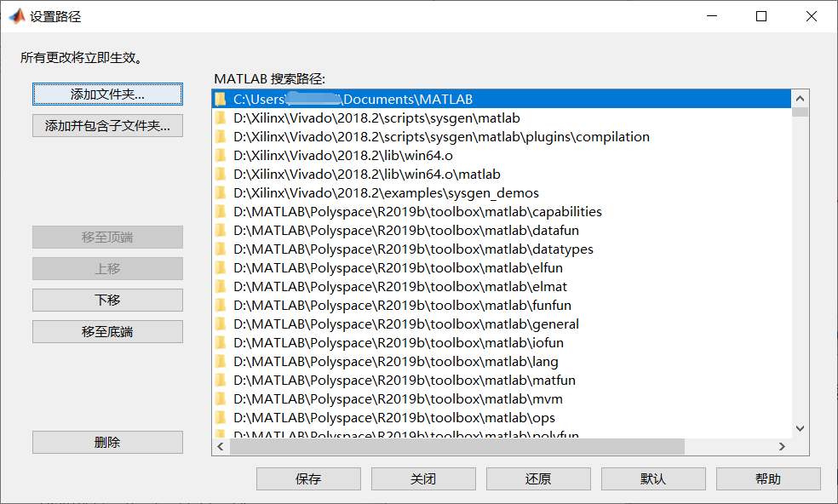This screenshot has width=838, height=504.
Task: Save the path with 保存 button
Action: tap(308, 478)
